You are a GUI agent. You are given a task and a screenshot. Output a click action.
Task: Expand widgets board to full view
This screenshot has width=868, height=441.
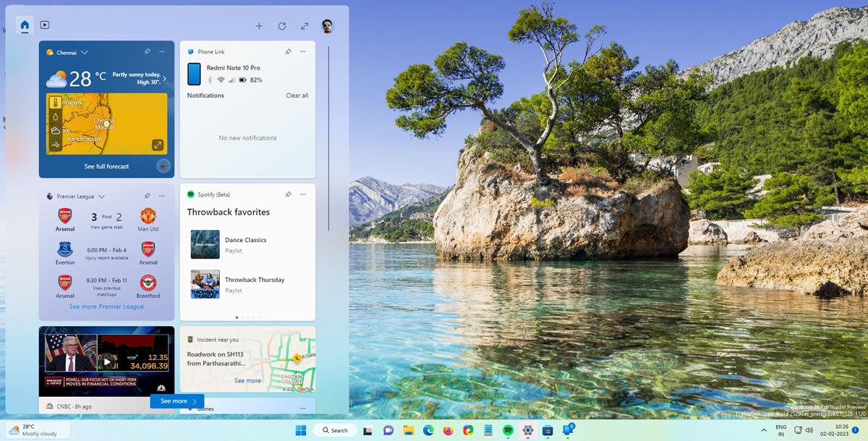305,26
